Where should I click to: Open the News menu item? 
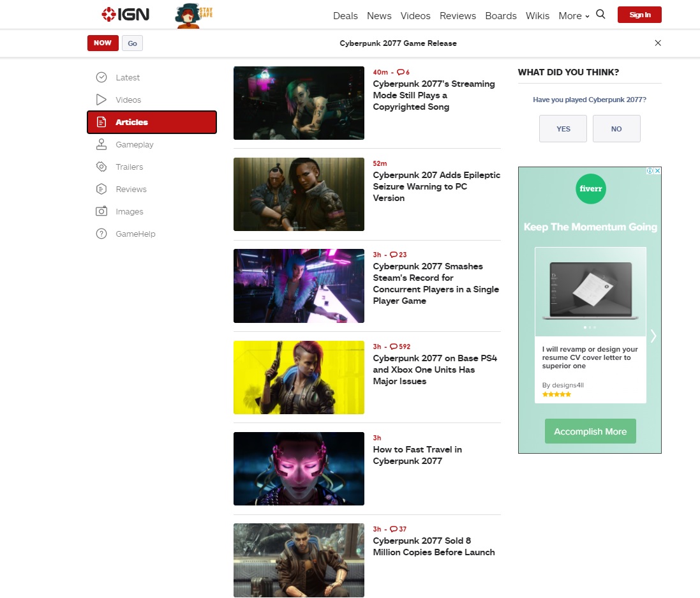379,15
